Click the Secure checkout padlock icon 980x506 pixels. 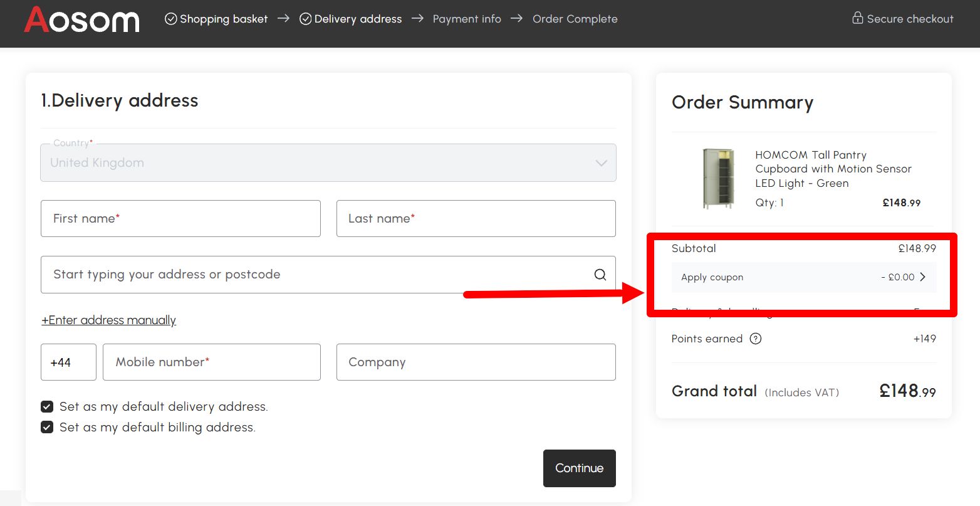(x=857, y=18)
